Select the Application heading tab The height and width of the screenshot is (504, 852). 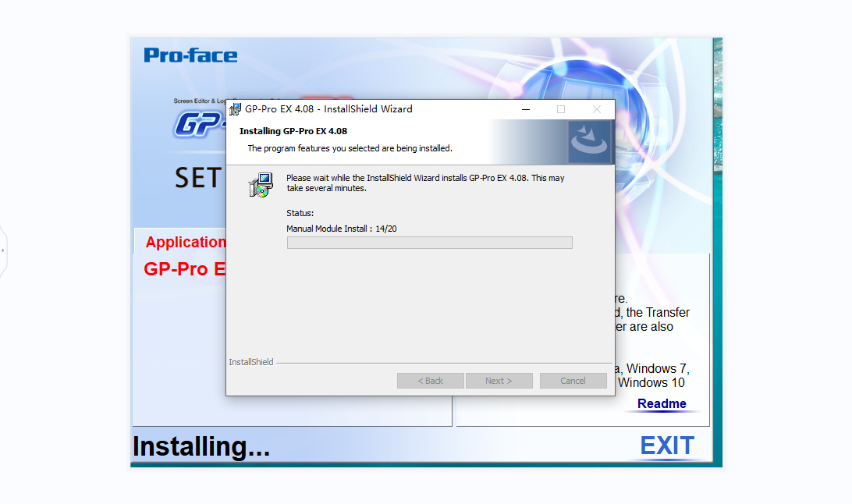[185, 242]
